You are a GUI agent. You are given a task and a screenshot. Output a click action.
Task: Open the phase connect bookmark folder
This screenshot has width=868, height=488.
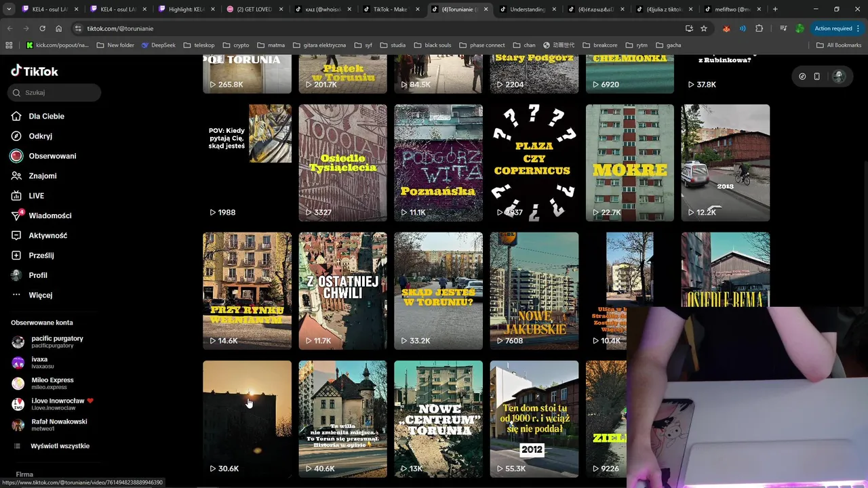[x=481, y=45]
